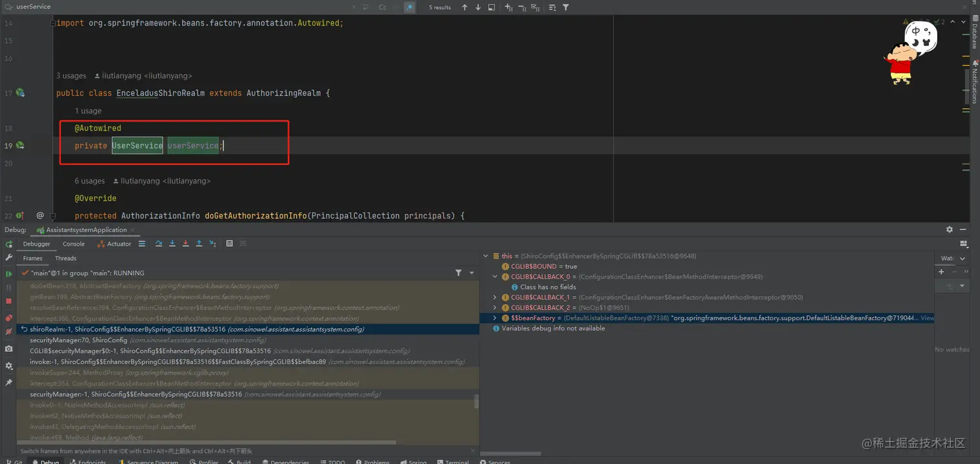Select the doGetBean:318 AbstractBeanFactory frame
980x464 pixels.
point(248,286)
